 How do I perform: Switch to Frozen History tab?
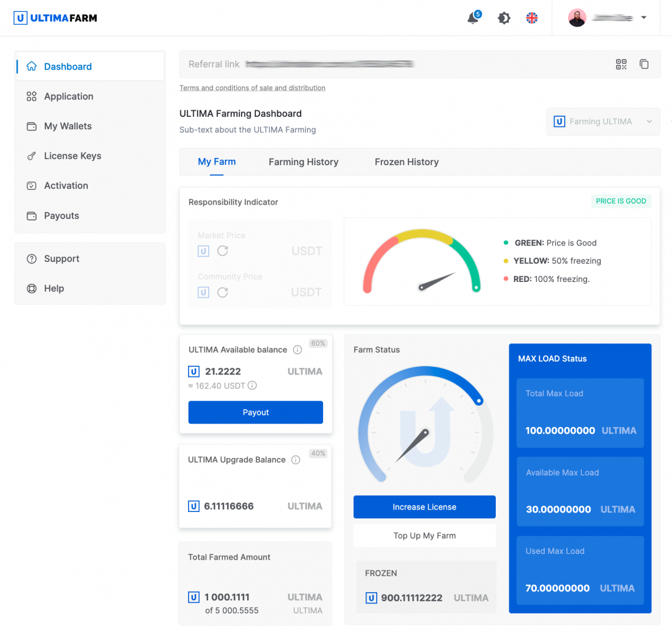tap(406, 162)
